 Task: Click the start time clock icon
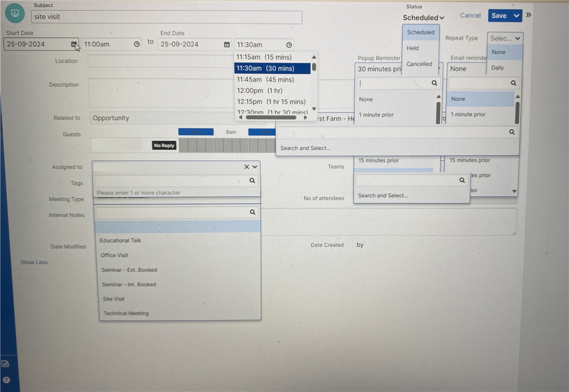click(137, 44)
